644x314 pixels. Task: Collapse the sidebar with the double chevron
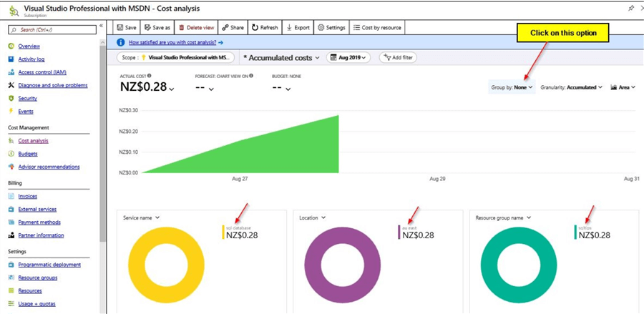tap(102, 26)
